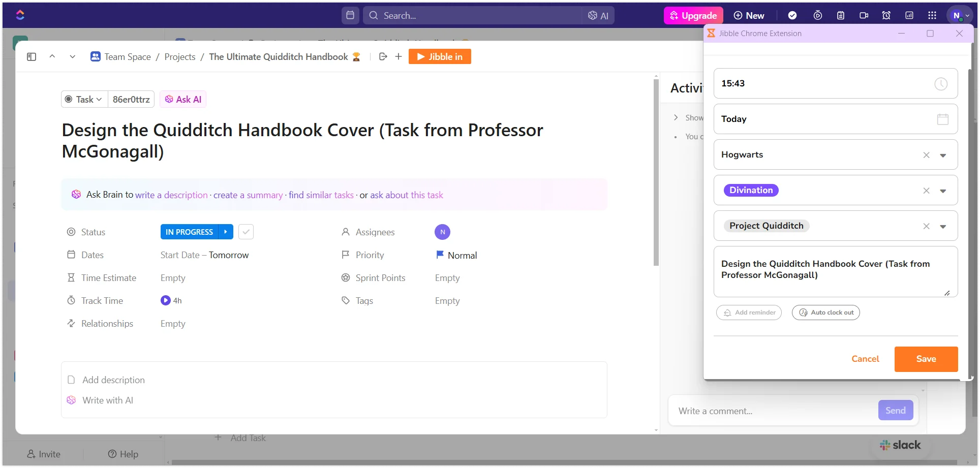Click find similar tasks link
The image size is (980, 468).
(x=321, y=195)
